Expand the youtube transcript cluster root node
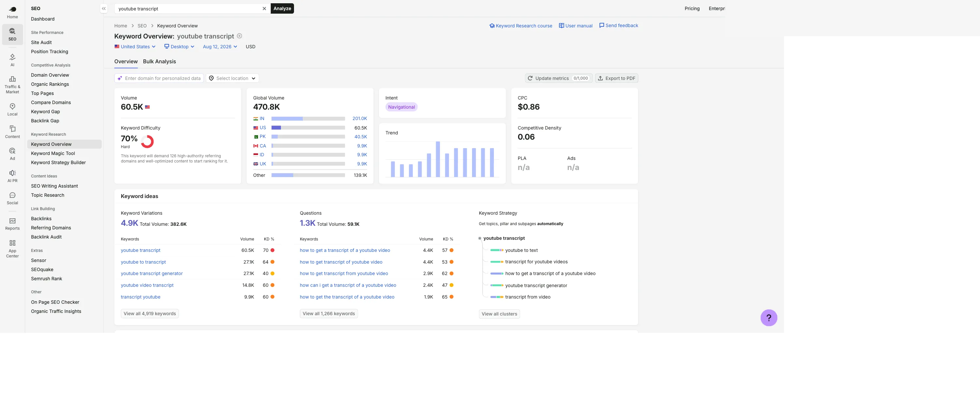The image size is (980, 416). [479, 238]
